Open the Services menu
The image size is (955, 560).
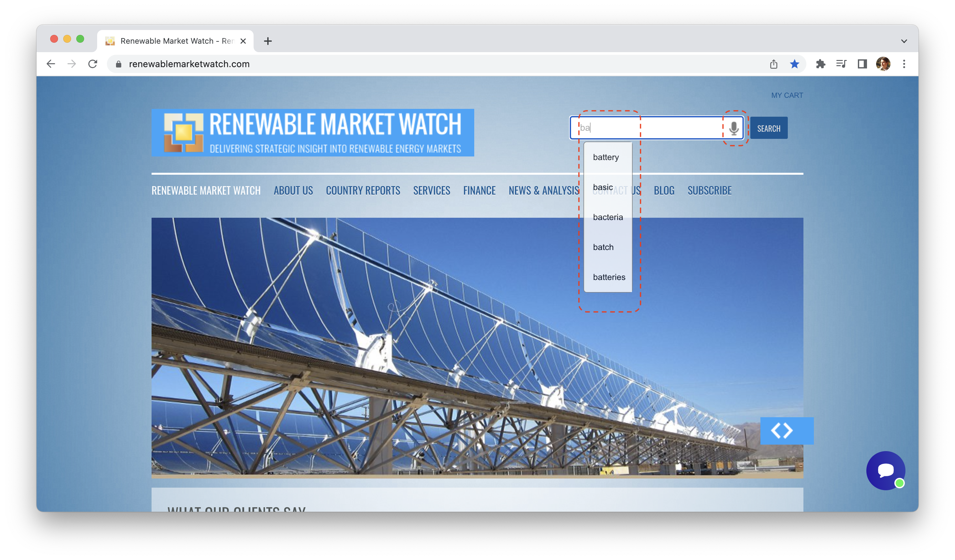click(432, 190)
